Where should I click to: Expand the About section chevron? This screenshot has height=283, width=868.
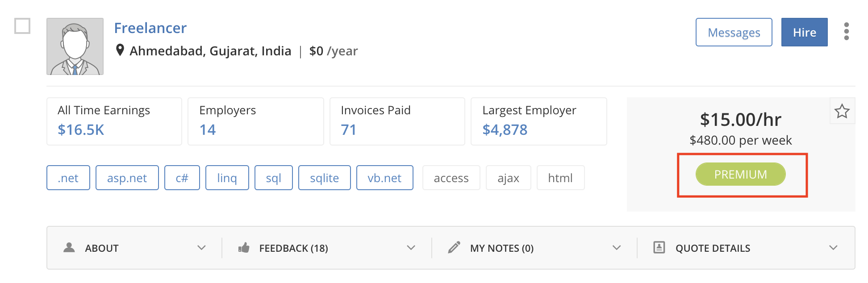coord(201,248)
